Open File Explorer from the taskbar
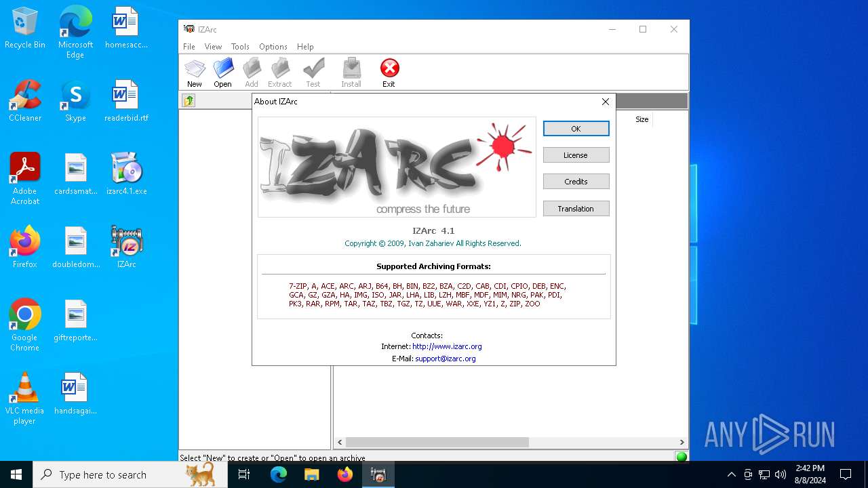This screenshot has height=488, width=868. (311, 474)
